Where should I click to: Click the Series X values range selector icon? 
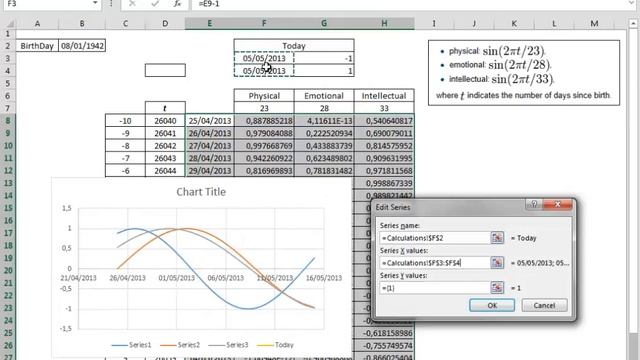click(x=497, y=263)
